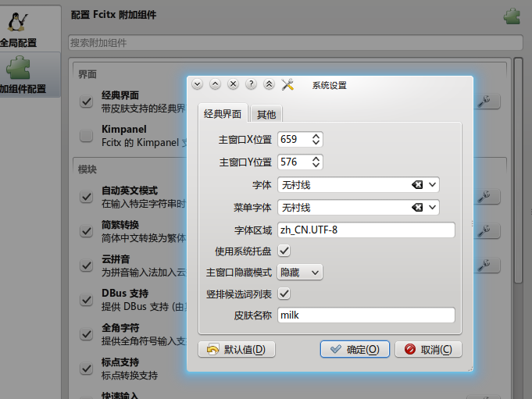Click the up-arrow button in the dialog titlebar
Screen dimensions: 532x399
point(215,84)
